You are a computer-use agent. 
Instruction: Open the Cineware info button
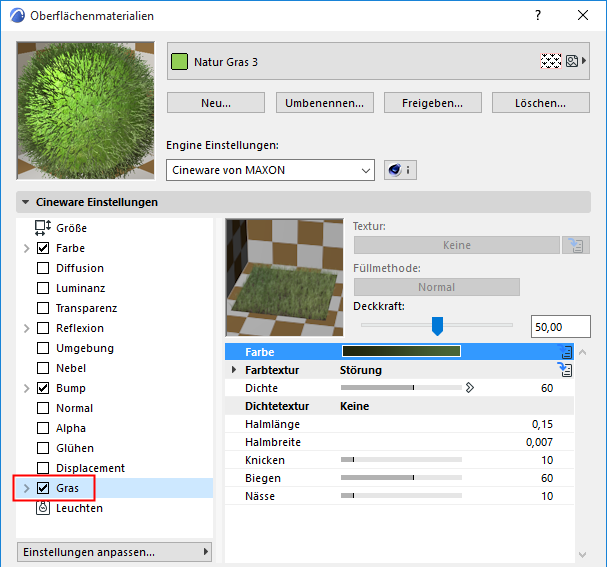click(400, 170)
